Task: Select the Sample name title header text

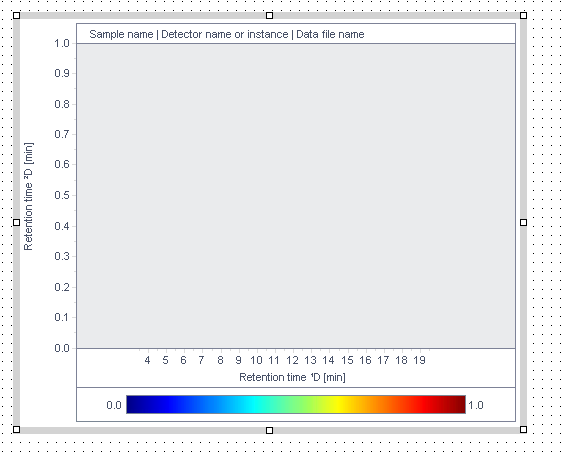Action: (227, 34)
